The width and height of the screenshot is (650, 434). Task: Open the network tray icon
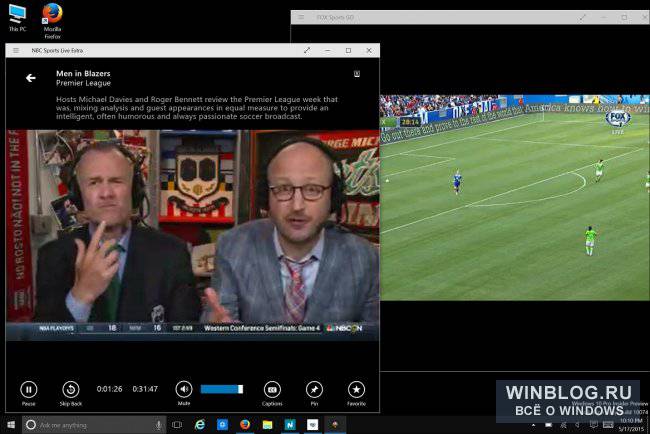(563, 425)
